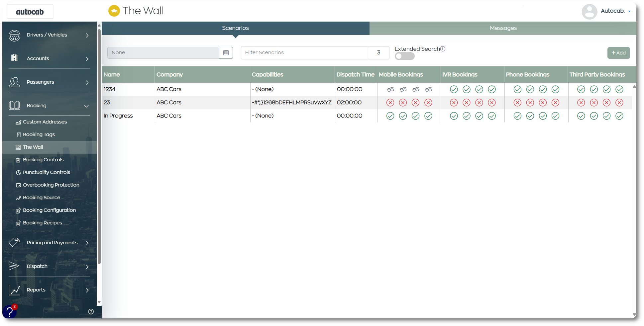Click the Extended Search info icon
Viewport: 644px width, 326px height.
443,49
